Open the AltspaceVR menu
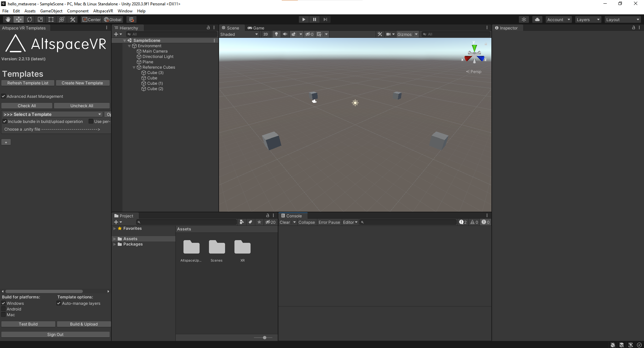This screenshot has height=348, width=644. 103,11
